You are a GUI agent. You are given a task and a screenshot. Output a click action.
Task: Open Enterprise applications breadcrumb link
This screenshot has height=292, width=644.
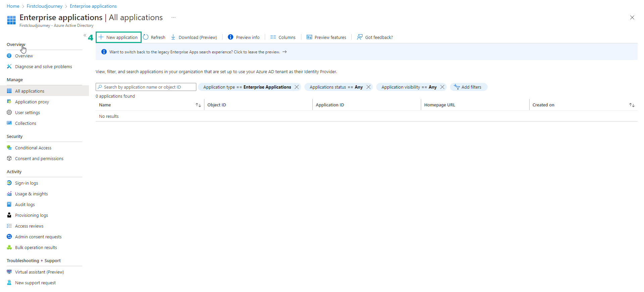(x=93, y=6)
